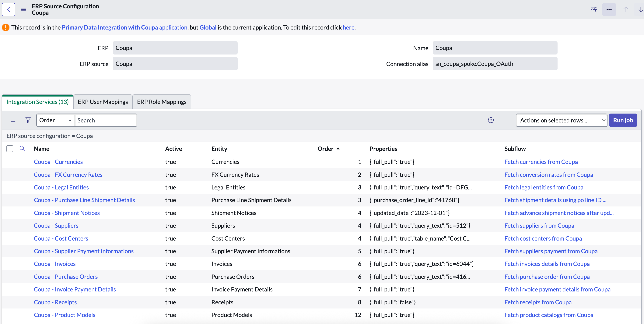The image size is (644, 324).
Task: Click the Active column header
Action: (x=173, y=149)
